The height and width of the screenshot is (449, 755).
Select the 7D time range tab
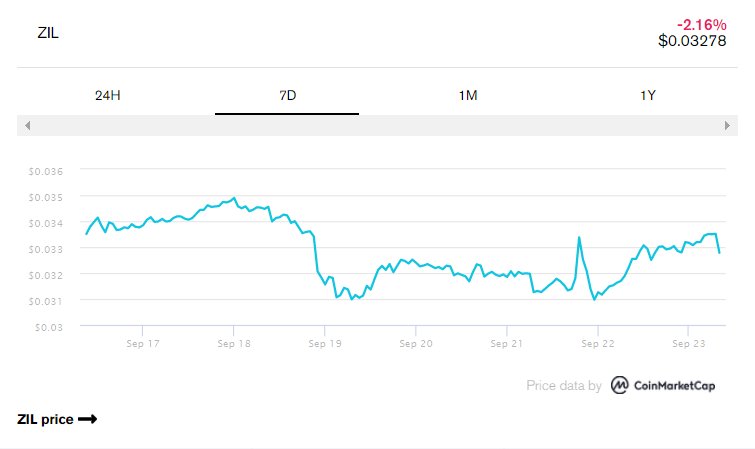[x=287, y=96]
